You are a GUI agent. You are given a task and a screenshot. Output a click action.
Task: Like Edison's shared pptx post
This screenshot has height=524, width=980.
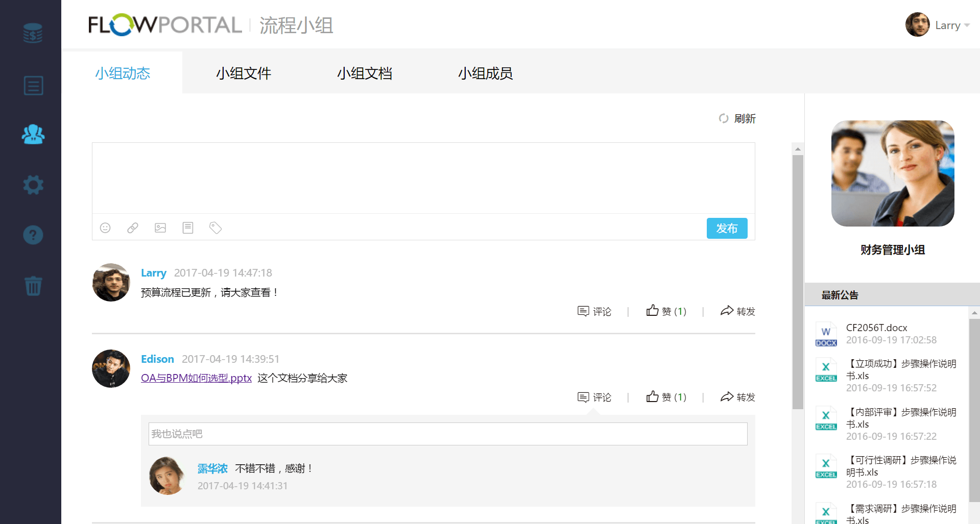(666, 397)
